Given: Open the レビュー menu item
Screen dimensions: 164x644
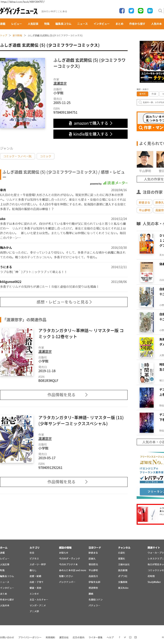Looking at the screenshot, I should pos(17,24).
